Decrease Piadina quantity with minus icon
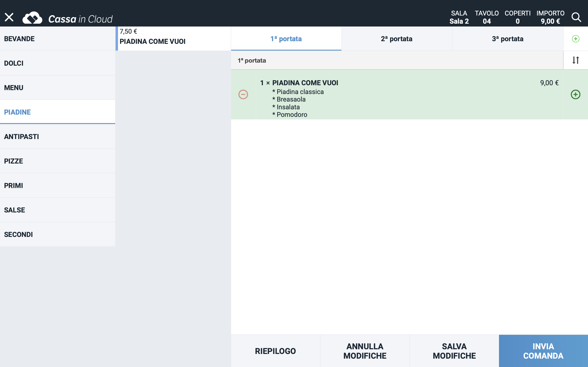This screenshot has height=367, width=588. 243,94
